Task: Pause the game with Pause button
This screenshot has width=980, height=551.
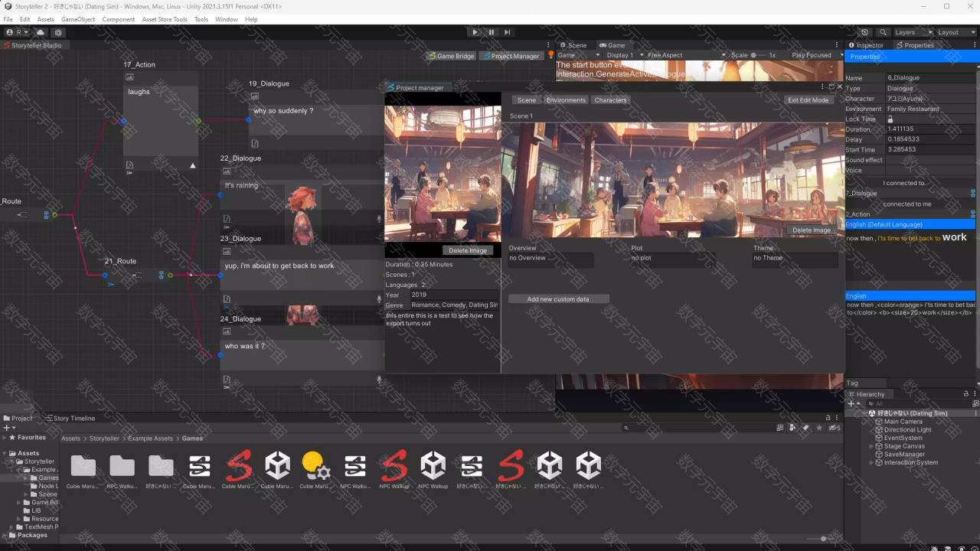Action: point(491,32)
